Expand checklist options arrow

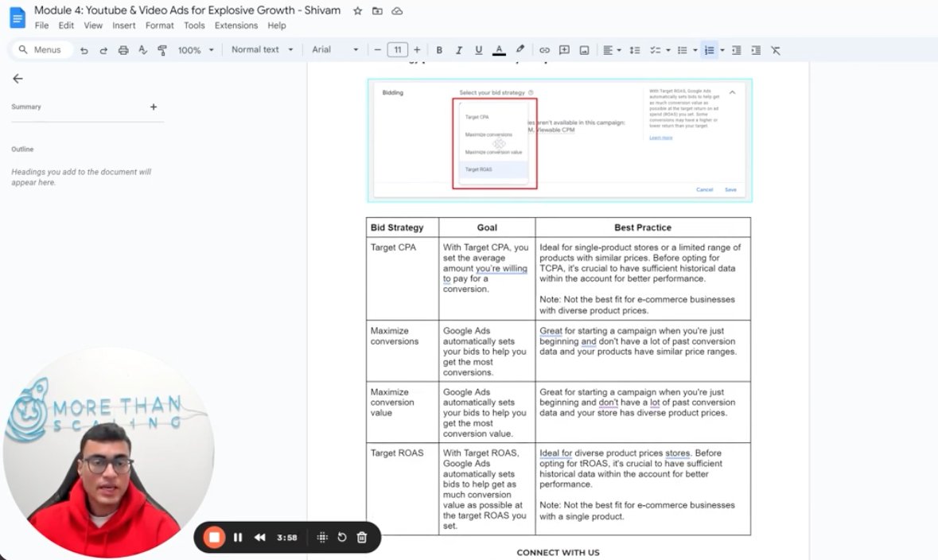click(x=668, y=50)
